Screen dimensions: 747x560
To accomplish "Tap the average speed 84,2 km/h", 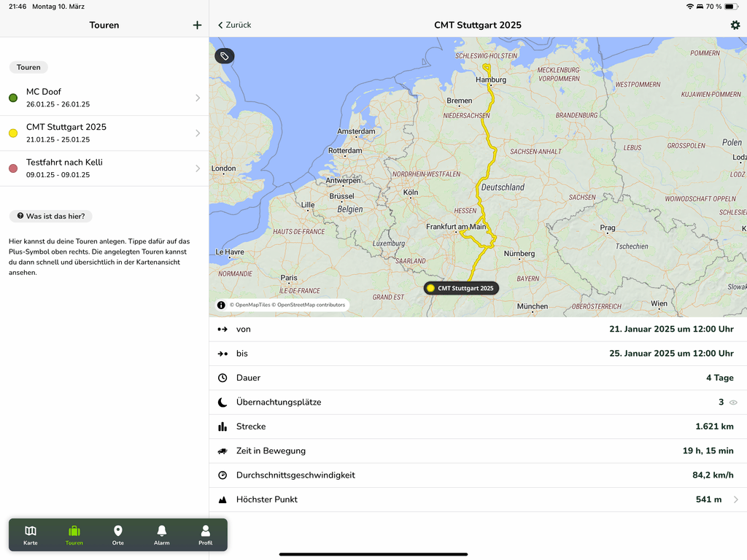I will (713, 475).
